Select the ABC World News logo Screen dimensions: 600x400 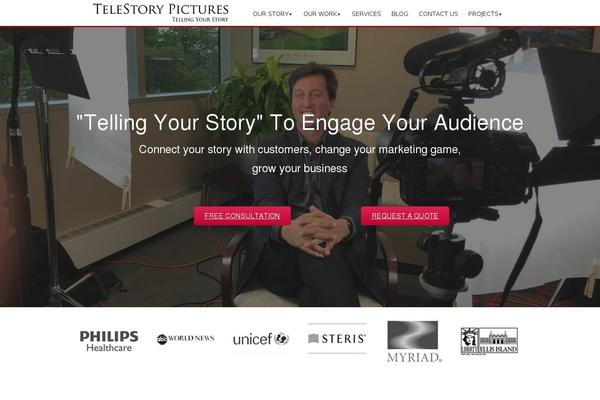coord(185,339)
